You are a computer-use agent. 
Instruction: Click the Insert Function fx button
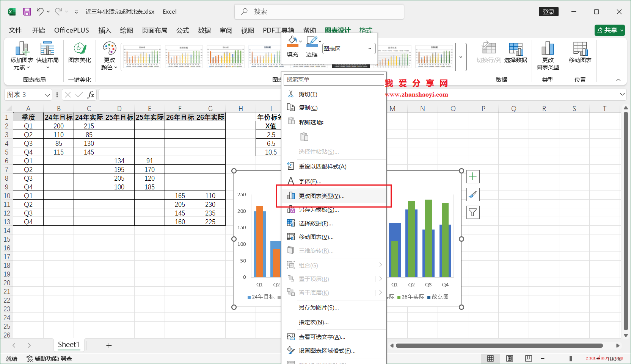tap(91, 95)
